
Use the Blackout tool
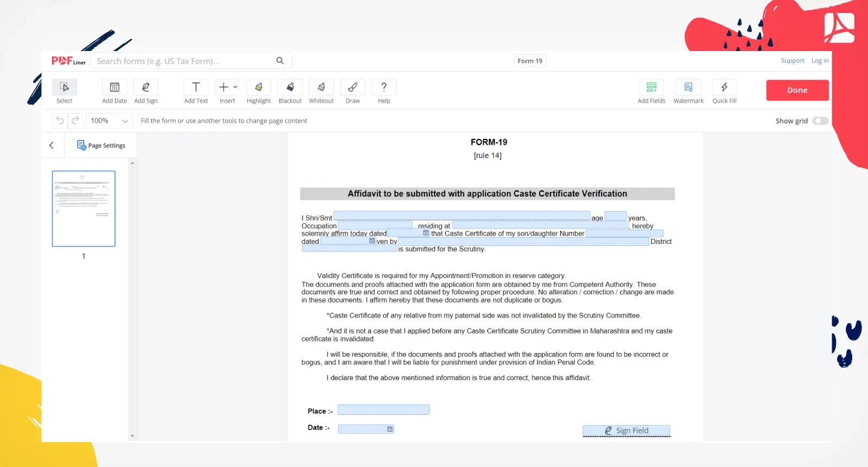click(290, 91)
